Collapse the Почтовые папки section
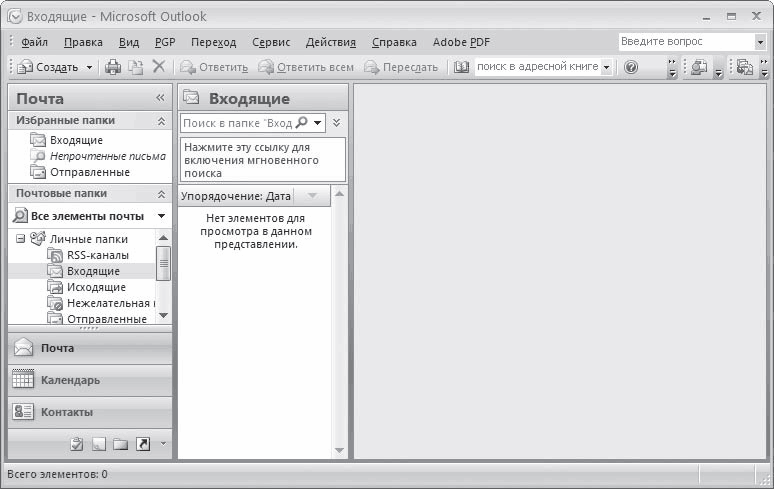This screenshot has width=774, height=489. point(161,194)
